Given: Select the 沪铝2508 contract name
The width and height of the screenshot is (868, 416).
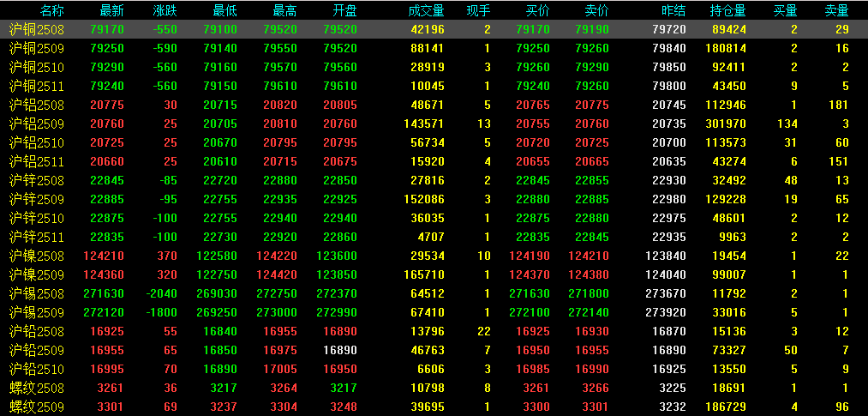Looking at the screenshot, I should 37,106.
